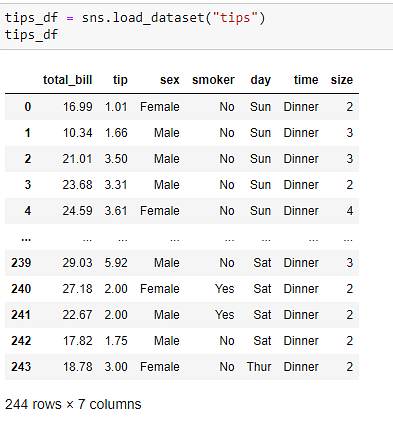Screen dimensions: 393x423
Task: Click Sat day value in row 239
Action: point(262,263)
